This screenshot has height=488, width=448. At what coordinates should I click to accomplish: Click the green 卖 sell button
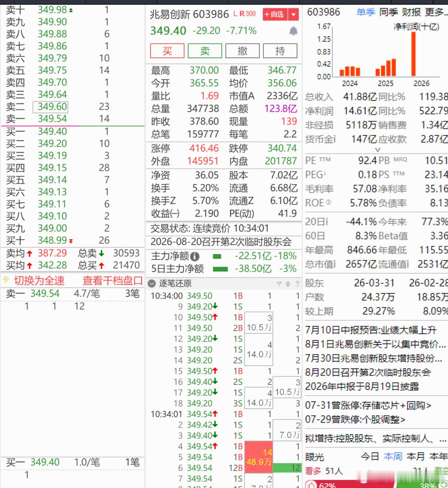205,51
